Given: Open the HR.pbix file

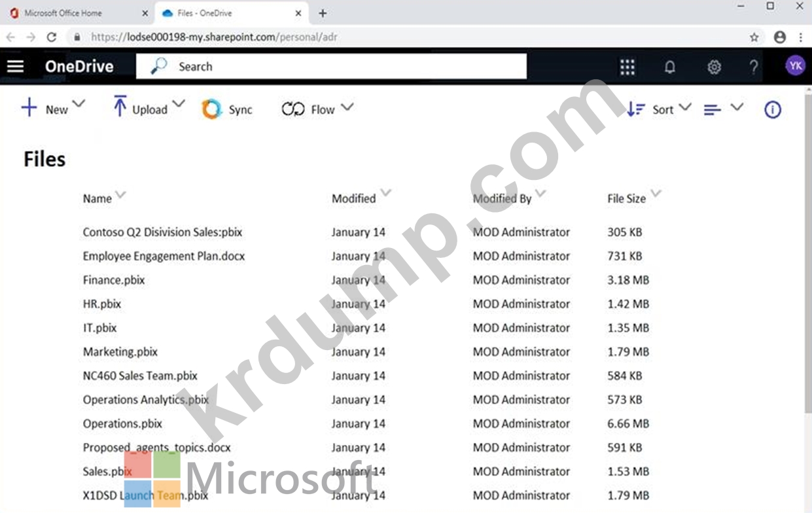Looking at the screenshot, I should click(x=102, y=304).
